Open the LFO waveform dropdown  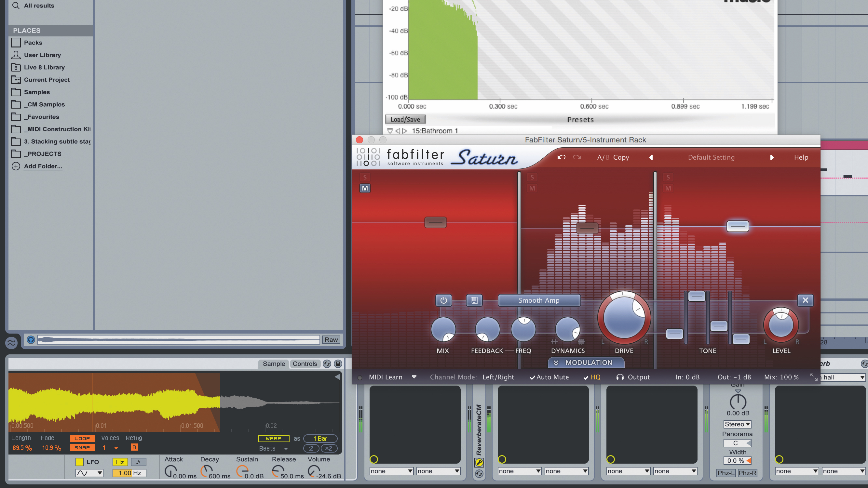(x=89, y=473)
